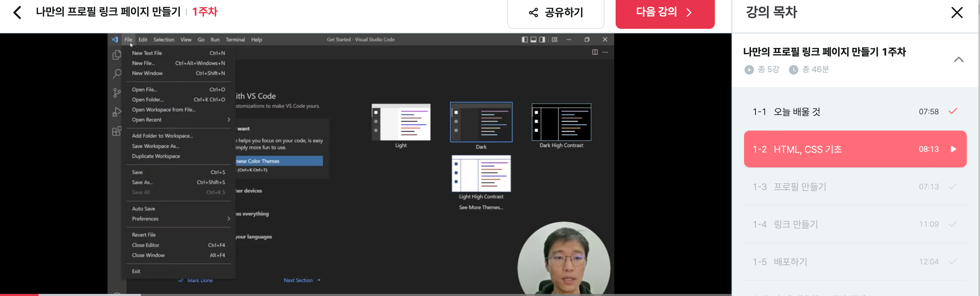Toggle primary side bar layout icon
This screenshot has height=296, width=980.
pyautogui.click(x=525, y=40)
